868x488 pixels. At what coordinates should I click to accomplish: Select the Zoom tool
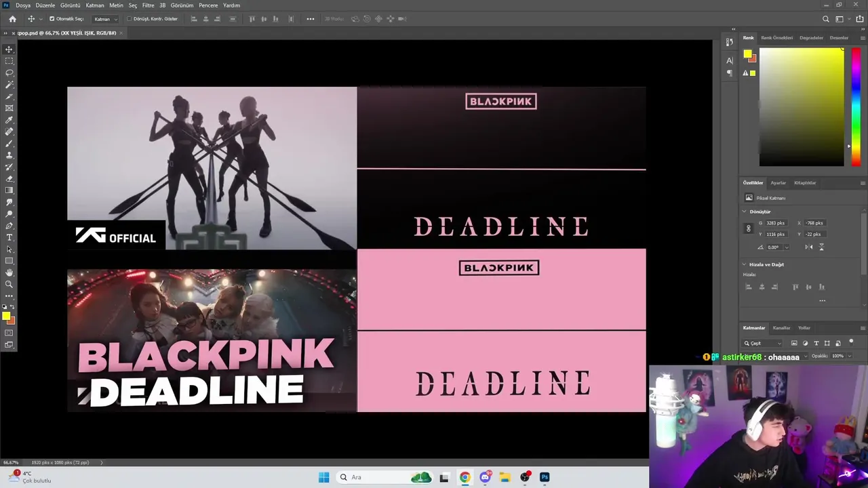(9, 285)
